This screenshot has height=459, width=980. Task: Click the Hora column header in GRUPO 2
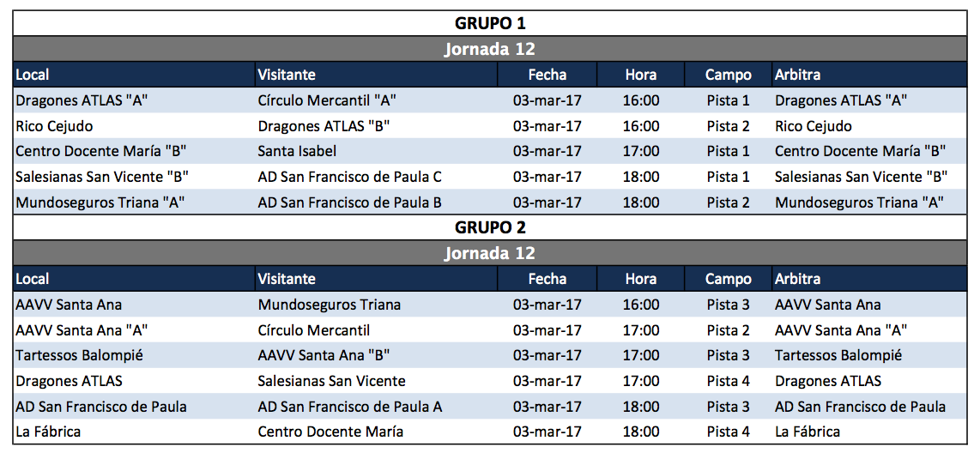coord(640,279)
